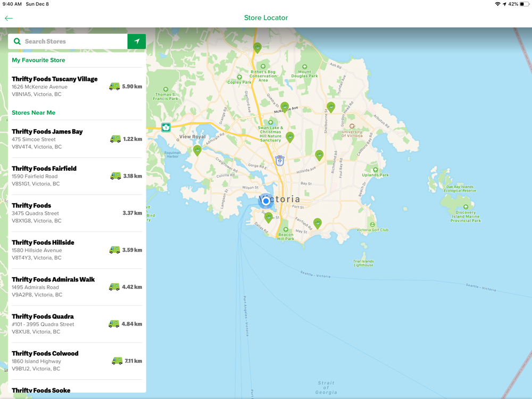Image resolution: width=532 pixels, height=399 pixels.
Task: Select store pin near Rithet's Bog
Action: pyautogui.click(x=257, y=48)
